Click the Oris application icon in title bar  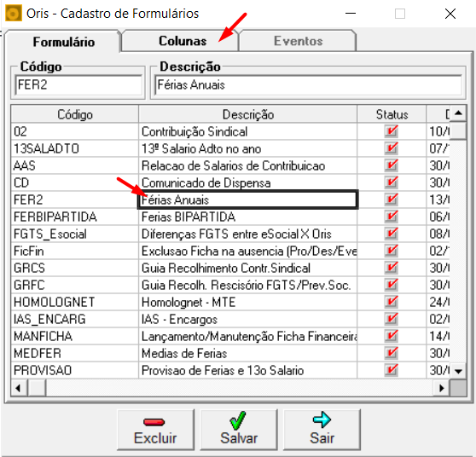tap(14, 14)
